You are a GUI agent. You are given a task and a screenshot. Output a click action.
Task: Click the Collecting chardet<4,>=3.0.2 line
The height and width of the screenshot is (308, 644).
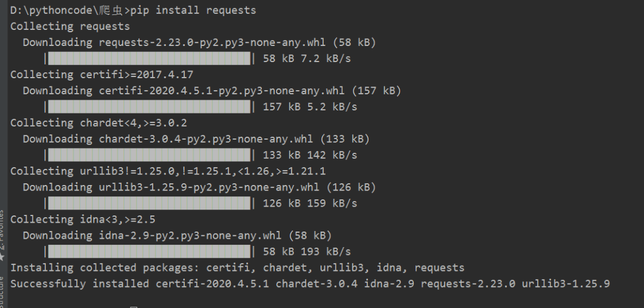coord(98,123)
